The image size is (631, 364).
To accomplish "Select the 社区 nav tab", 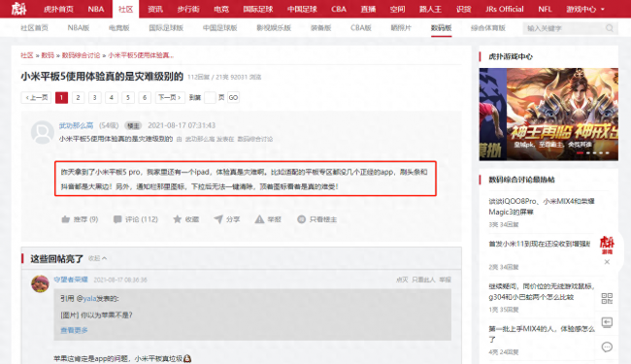I will pyautogui.click(x=125, y=9).
